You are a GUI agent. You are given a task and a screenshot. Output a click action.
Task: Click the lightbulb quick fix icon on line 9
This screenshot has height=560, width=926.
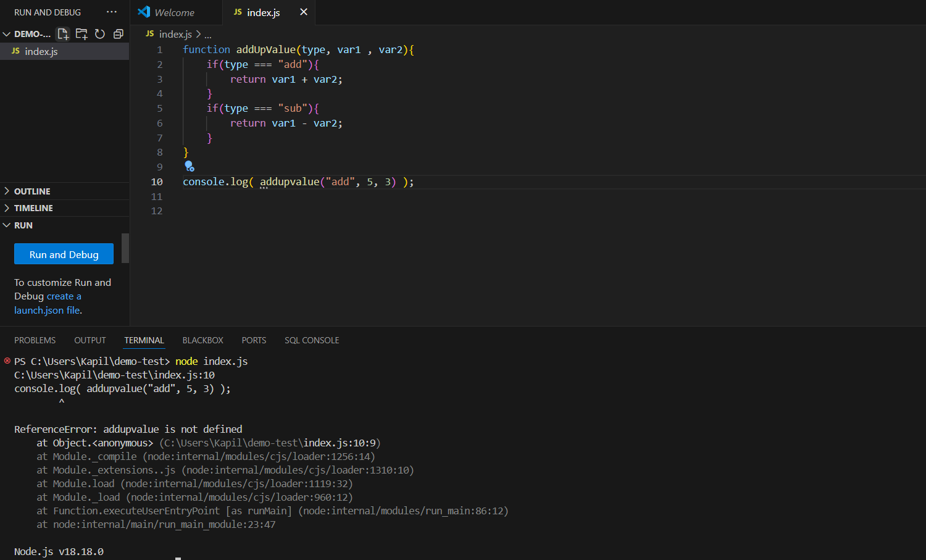(189, 167)
